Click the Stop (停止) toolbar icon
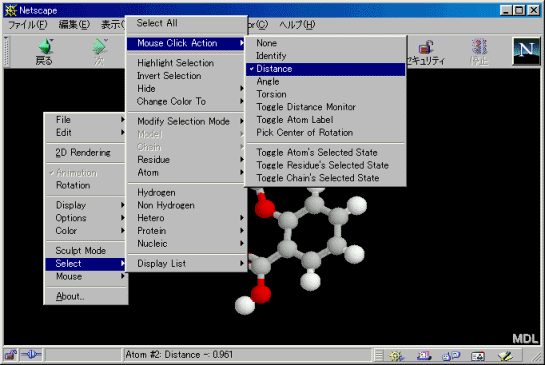This screenshot has width=545, height=365. (x=479, y=52)
